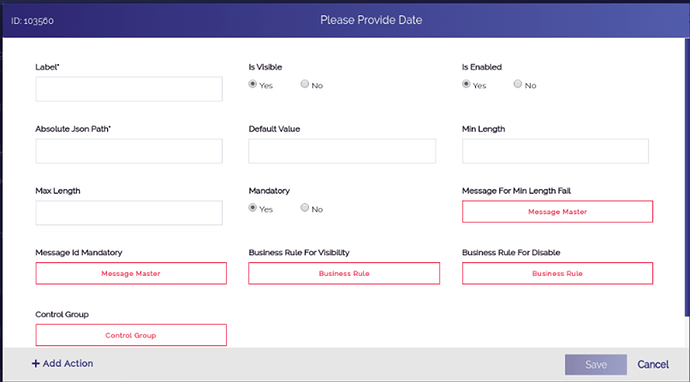Viewport: 690px width, 382px height.
Task: Click the plus icon beside Add Action
Action: point(36,364)
